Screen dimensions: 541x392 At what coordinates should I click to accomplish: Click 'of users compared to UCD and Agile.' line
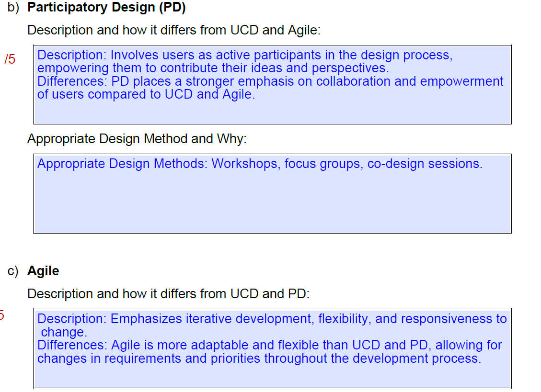pos(146,94)
